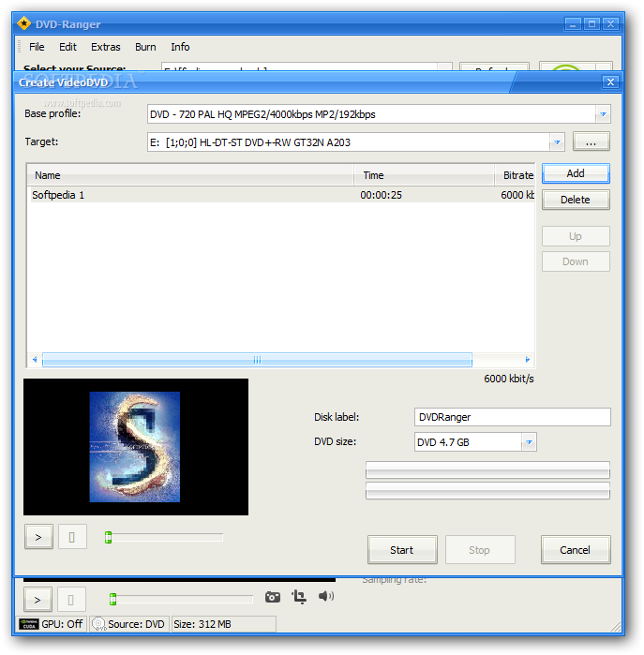644x655 pixels.
Task: Click the 6000 kbit/s total bitrate text
Action: tap(509, 379)
